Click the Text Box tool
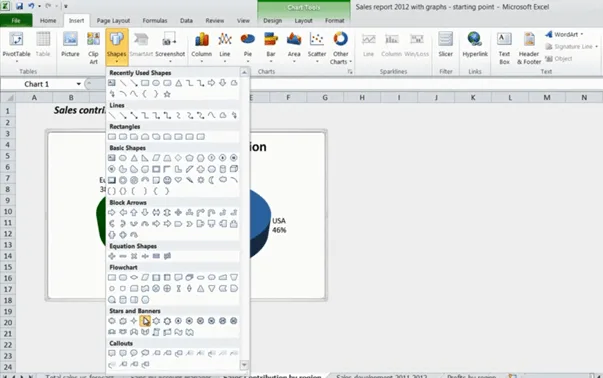Viewport: 603px width, 378px height. (504, 48)
